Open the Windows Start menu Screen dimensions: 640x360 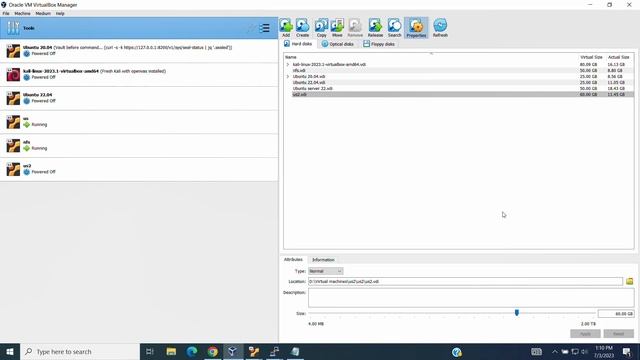point(10,351)
